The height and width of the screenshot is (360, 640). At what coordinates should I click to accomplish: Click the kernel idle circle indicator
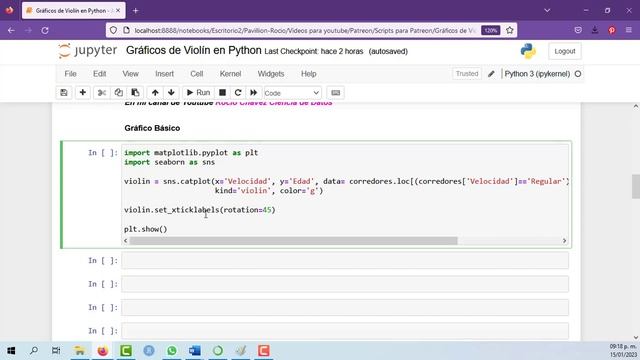click(578, 74)
